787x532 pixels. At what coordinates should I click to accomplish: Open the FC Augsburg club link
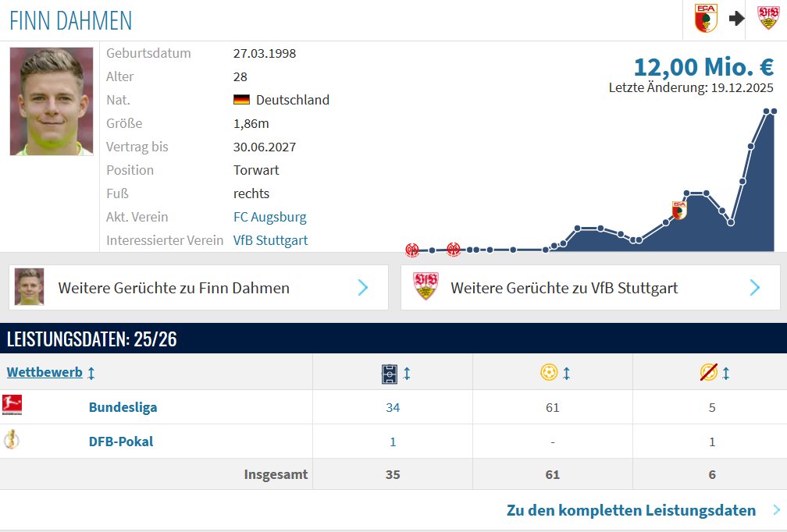pos(269,217)
